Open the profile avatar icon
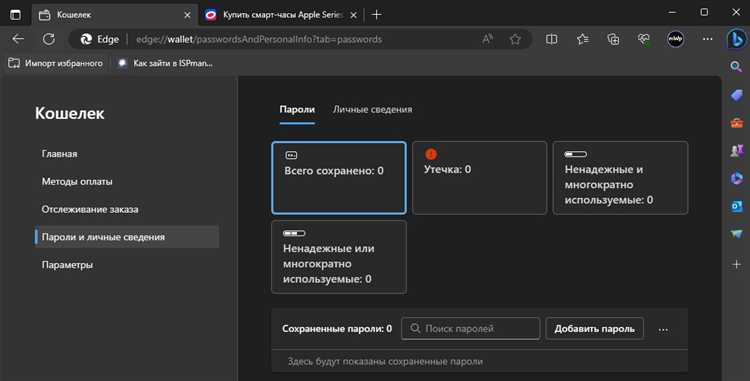The height and width of the screenshot is (381, 750). 675,39
